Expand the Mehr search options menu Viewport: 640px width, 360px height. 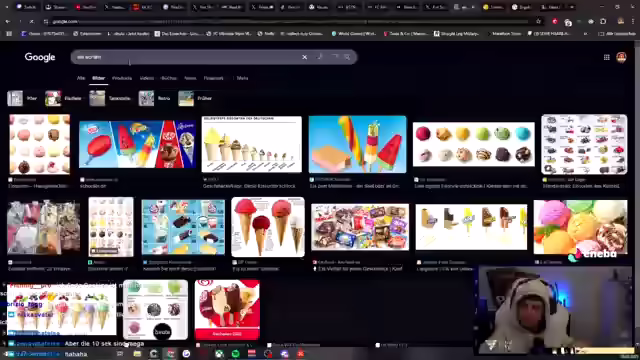pos(242,78)
